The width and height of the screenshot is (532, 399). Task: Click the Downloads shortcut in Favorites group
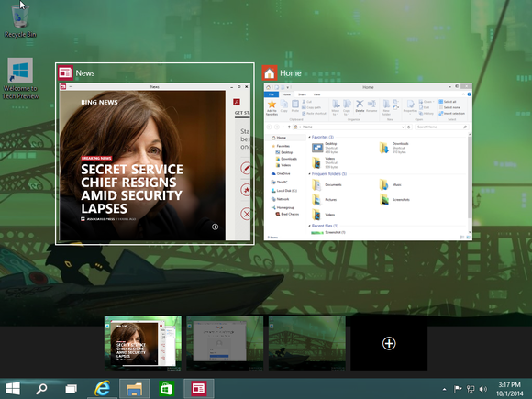coord(393,148)
